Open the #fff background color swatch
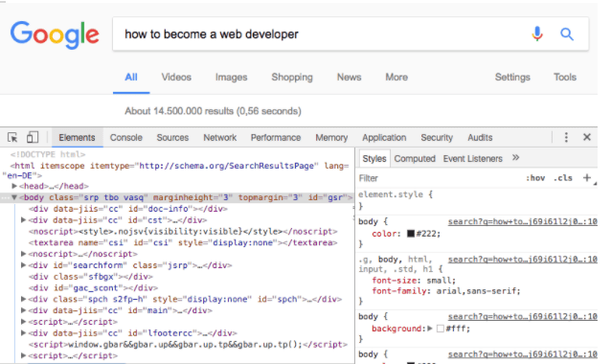This screenshot has width=611, height=364. tap(441, 329)
